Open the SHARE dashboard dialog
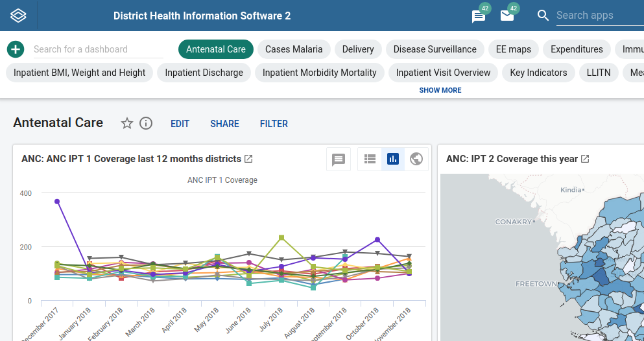 (x=224, y=124)
